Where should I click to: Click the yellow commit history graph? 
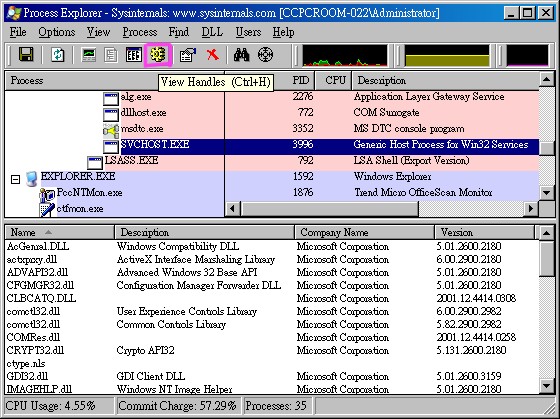click(x=447, y=55)
